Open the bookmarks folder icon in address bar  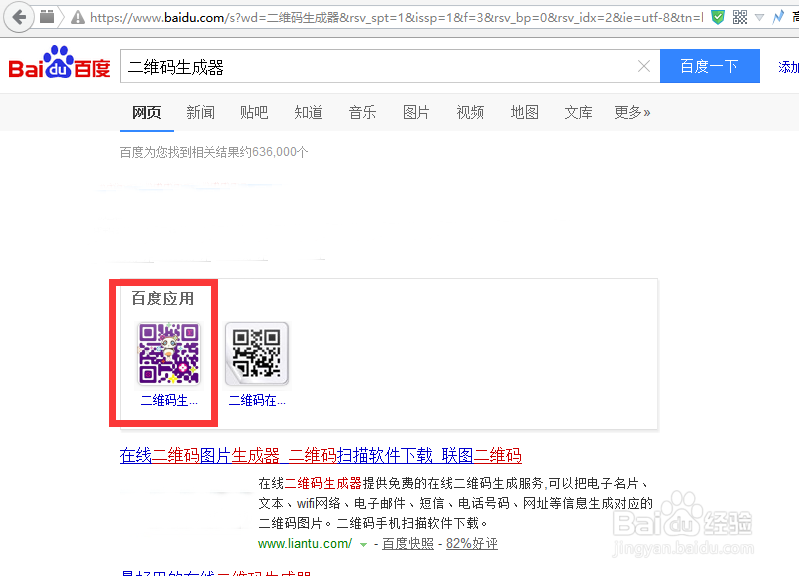(x=47, y=17)
